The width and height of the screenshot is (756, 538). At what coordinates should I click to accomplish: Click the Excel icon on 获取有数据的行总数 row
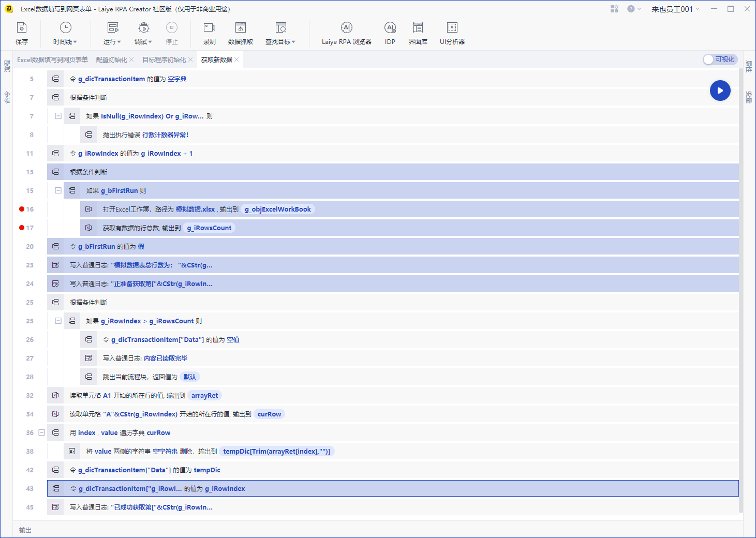click(88, 228)
